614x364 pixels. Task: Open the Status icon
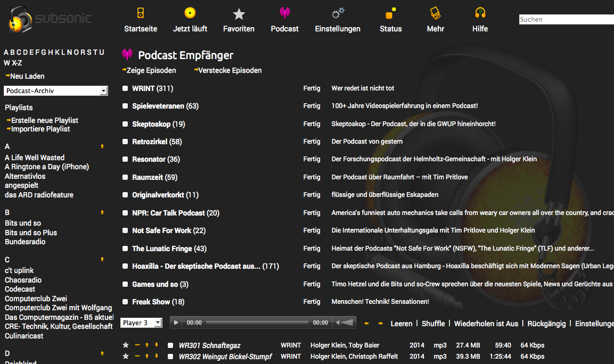click(x=391, y=13)
